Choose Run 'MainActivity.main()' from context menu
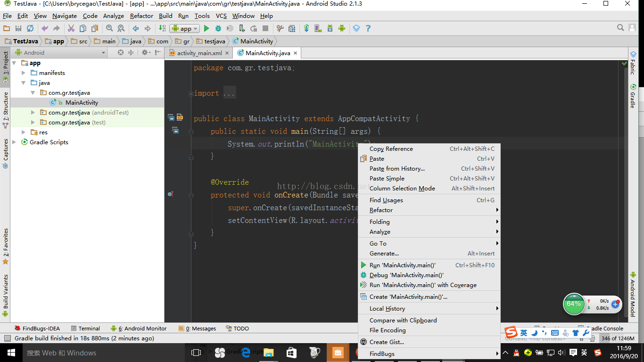The width and height of the screenshot is (644, 362). pos(429,265)
